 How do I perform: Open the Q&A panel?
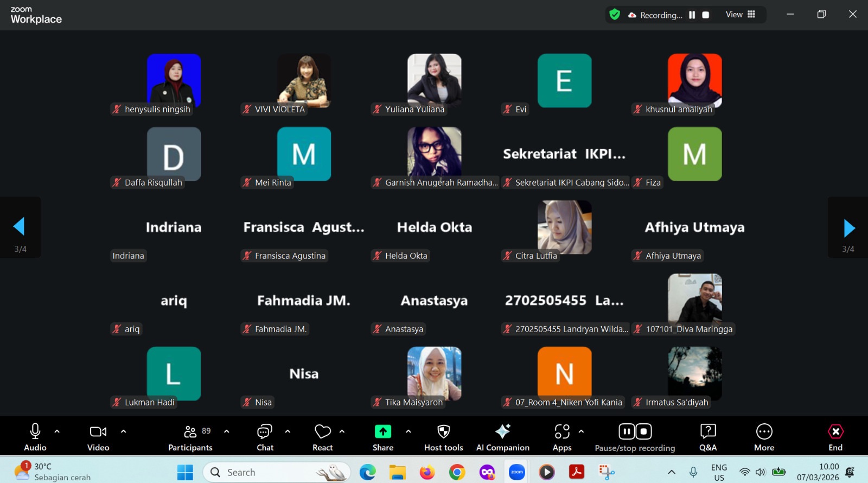707,436
